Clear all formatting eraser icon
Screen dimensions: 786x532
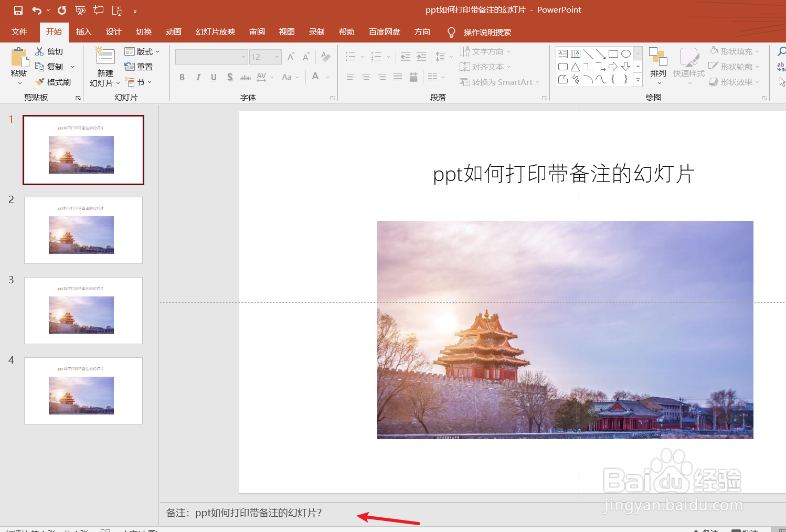pyautogui.click(x=326, y=57)
